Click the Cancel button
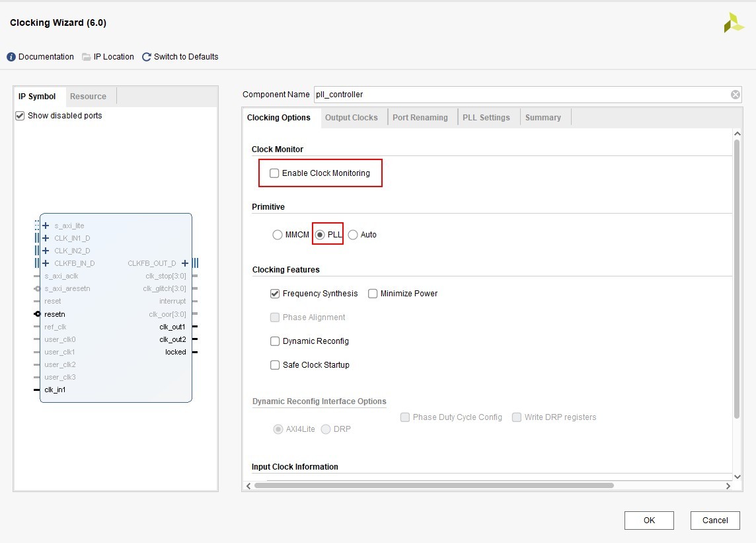 click(x=715, y=521)
